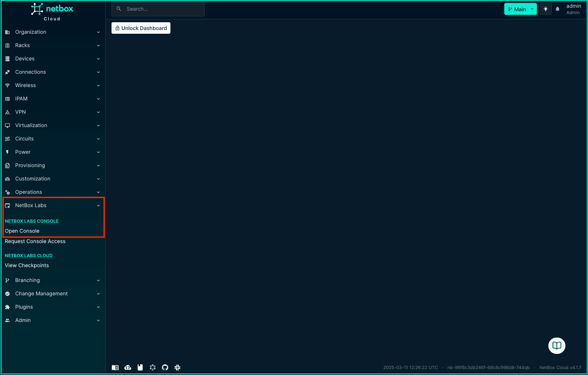Click the Unlock Dashboard button

coord(141,28)
